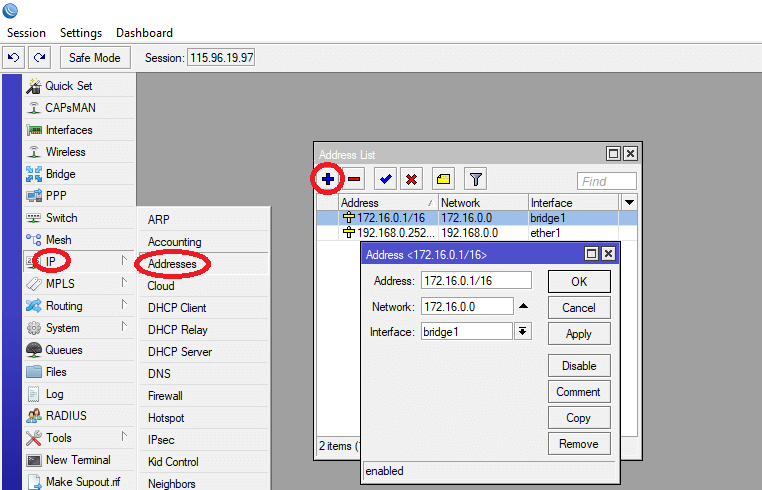The image size is (762, 490).
Task: Open the Interface dropdown arrow in Address dialog
Action: coord(522,332)
